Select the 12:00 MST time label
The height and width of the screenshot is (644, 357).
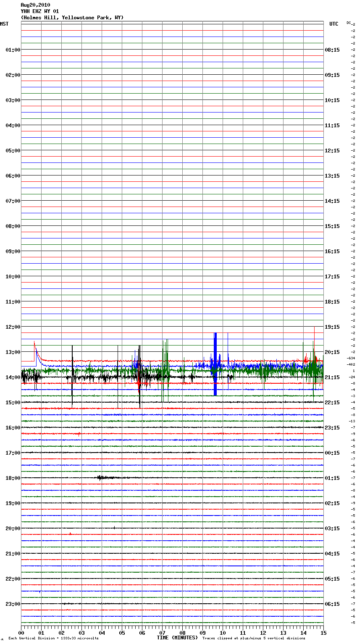click(x=13, y=327)
